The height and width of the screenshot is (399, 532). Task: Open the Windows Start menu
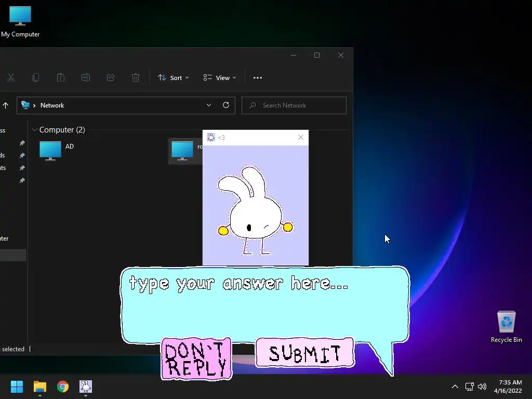17,387
